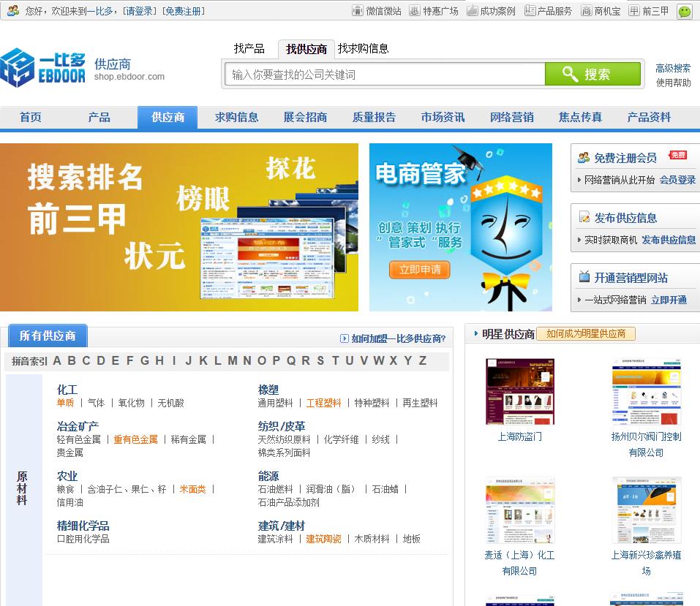Viewport: 700px width, 606px height.
Task: Jump to letter A in pinyin index
Action: coord(57,360)
